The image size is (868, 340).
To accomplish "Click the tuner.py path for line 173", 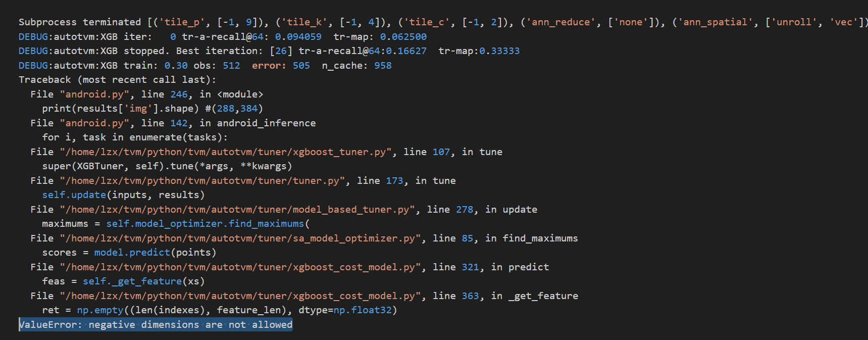I will (x=202, y=181).
